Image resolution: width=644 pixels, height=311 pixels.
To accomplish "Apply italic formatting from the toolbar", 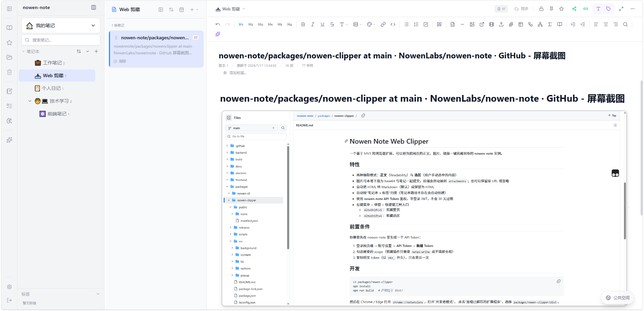I will [x=313, y=24].
